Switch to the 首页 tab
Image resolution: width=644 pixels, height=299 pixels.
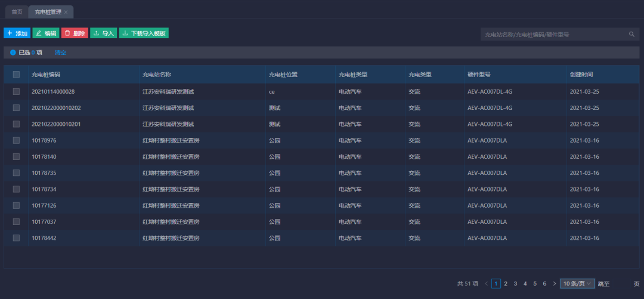17,12
